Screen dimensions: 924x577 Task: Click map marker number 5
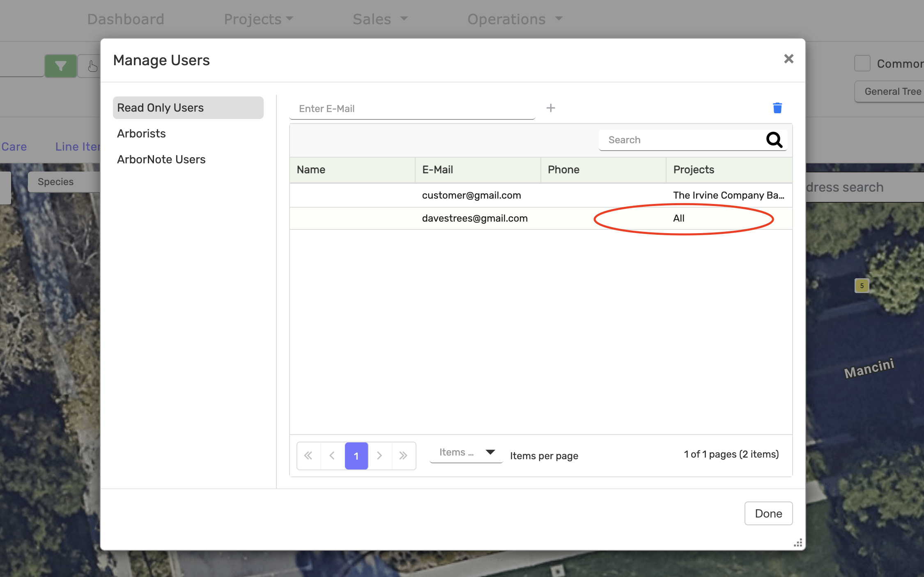(x=862, y=286)
